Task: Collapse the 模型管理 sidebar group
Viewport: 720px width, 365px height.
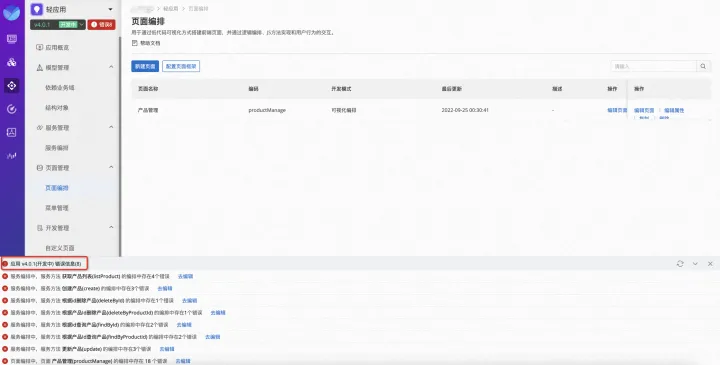Action: click(x=111, y=67)
